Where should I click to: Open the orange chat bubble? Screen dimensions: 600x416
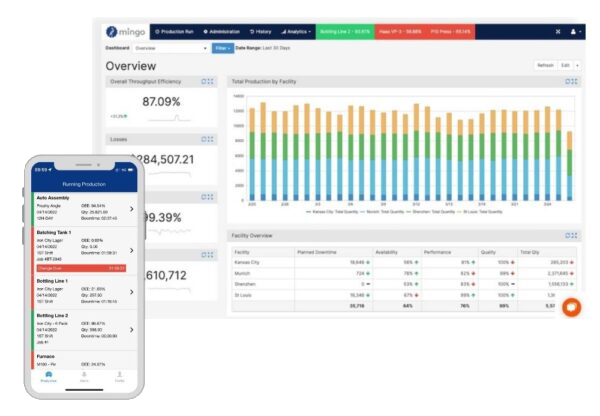click(x=572, y=307)
